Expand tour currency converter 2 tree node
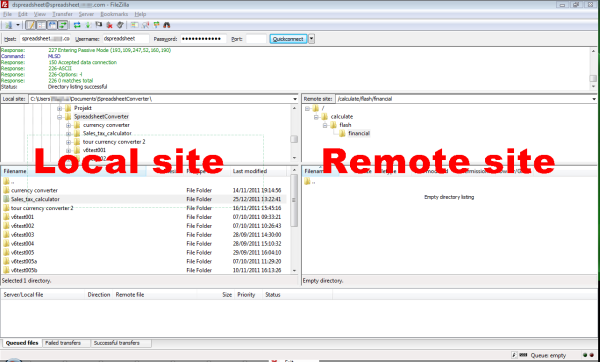Viewport: 600px width, 362px height. [68, 142]
